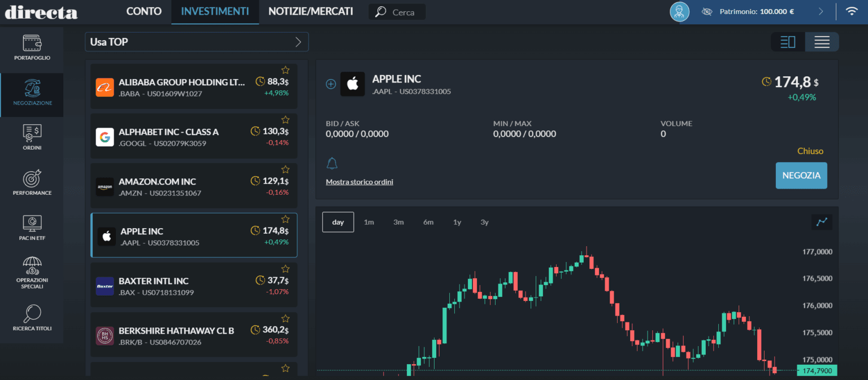Open Operazioni Speciali umbrella icon
This screenshot has width=868, height=380.
tap(32, 265)
